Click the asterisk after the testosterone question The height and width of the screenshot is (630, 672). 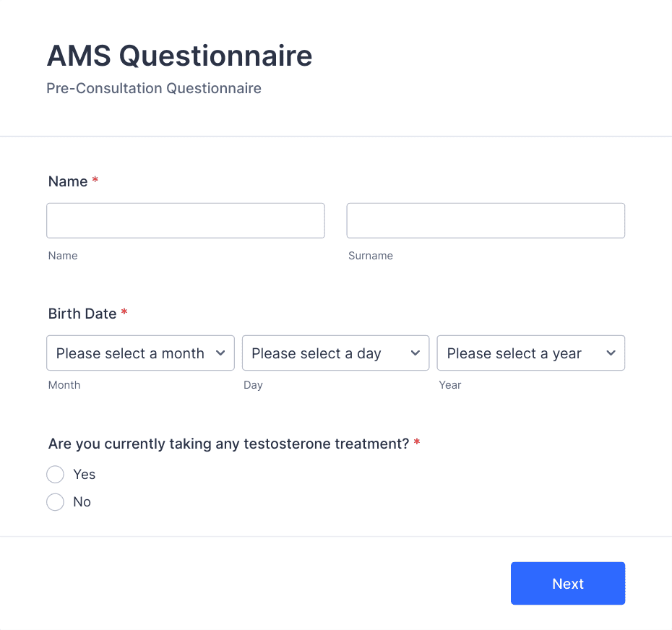tap(417, 443)
